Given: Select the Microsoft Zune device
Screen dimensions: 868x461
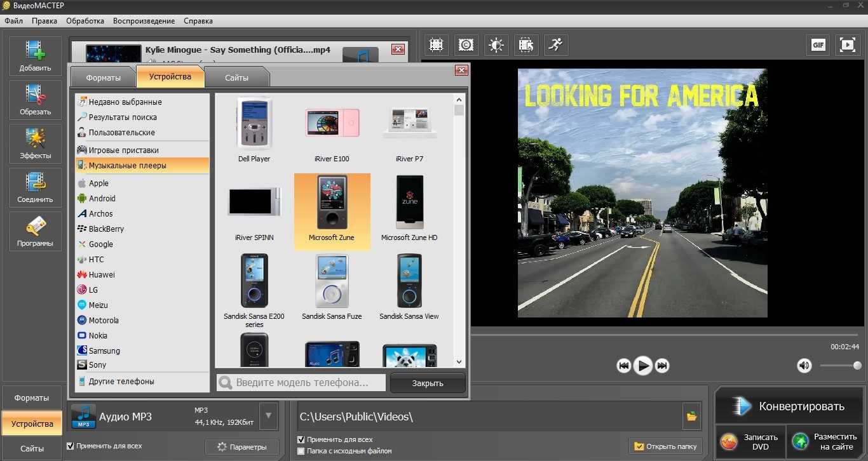Looking at the screenshot, I should pyautogui.click(x=332, y=211).
